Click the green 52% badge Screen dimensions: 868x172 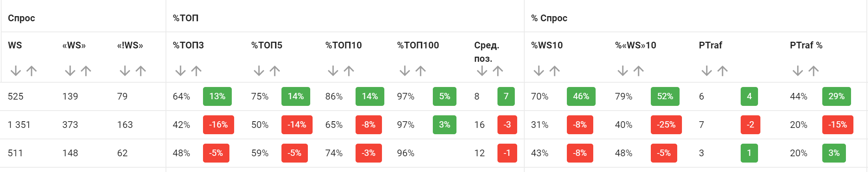[665, 96]
